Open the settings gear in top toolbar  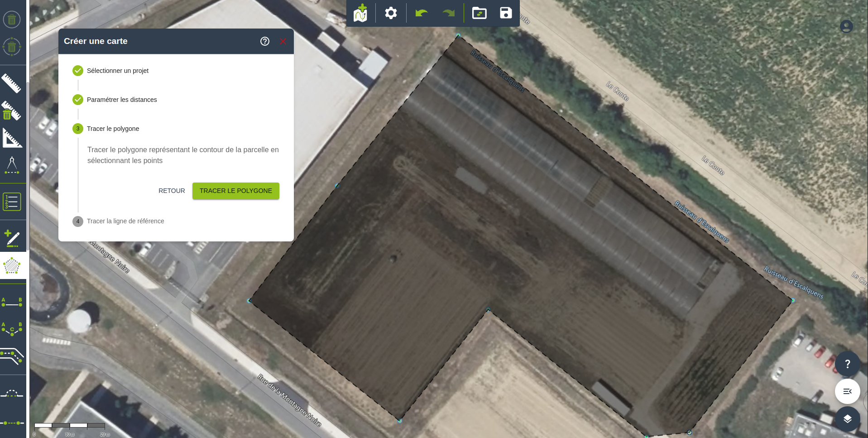pyautogui.click(x=391, y=13)
